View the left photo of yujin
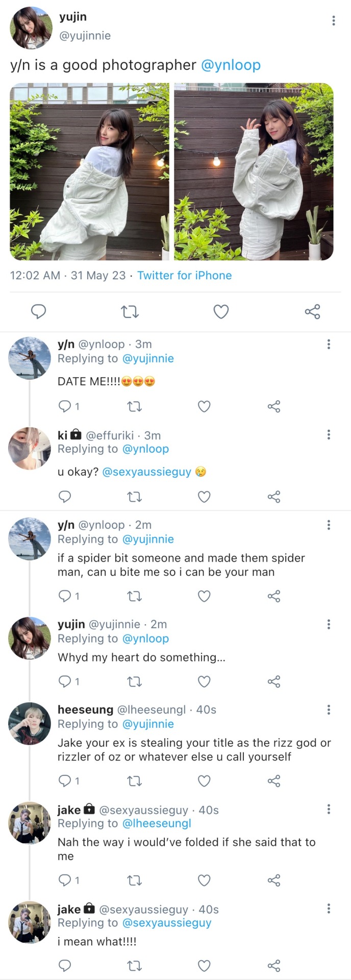 pos(90,171)
